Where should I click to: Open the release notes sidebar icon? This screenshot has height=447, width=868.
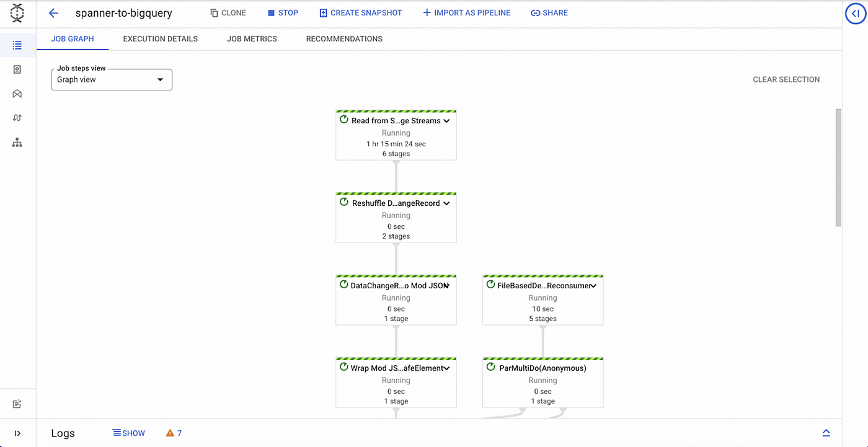tap(17, 404)
